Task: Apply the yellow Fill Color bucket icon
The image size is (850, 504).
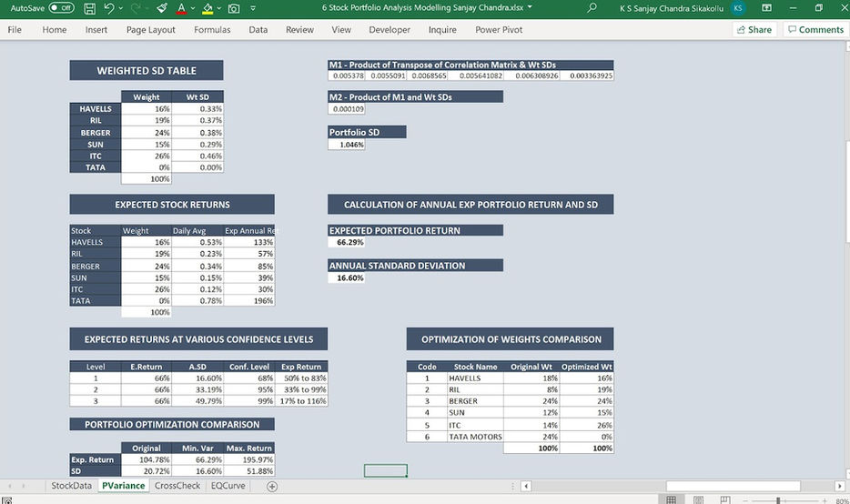Action: pyautogui.click(x=207, y=8)
